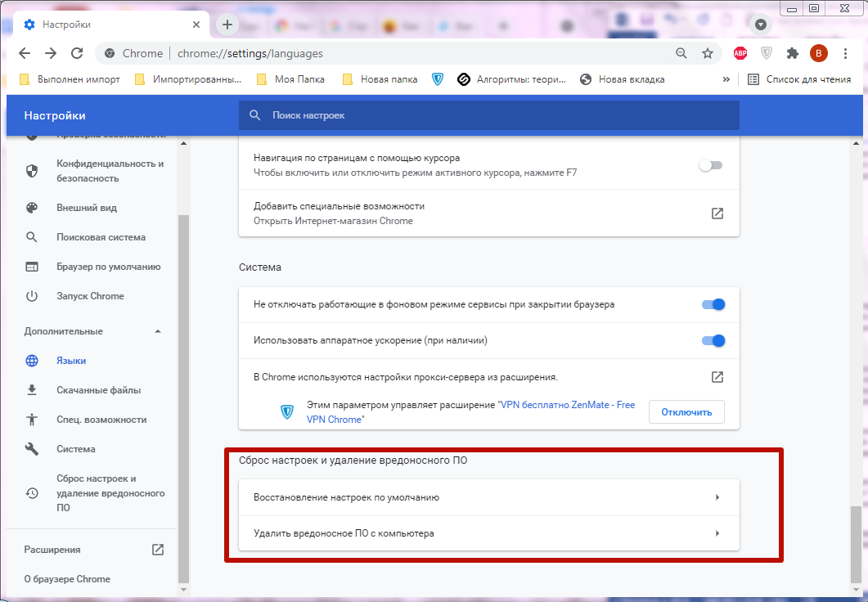The width and height of the screenshot is (868, 602).
Task: Collapse the Дополнительные sidebar section
Action: [x=158, y=331]
